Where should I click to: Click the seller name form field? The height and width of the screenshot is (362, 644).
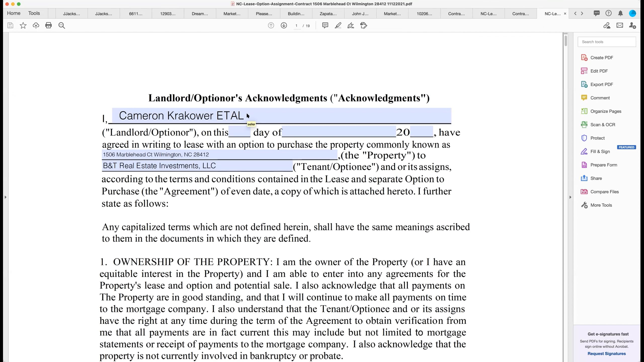281,116
